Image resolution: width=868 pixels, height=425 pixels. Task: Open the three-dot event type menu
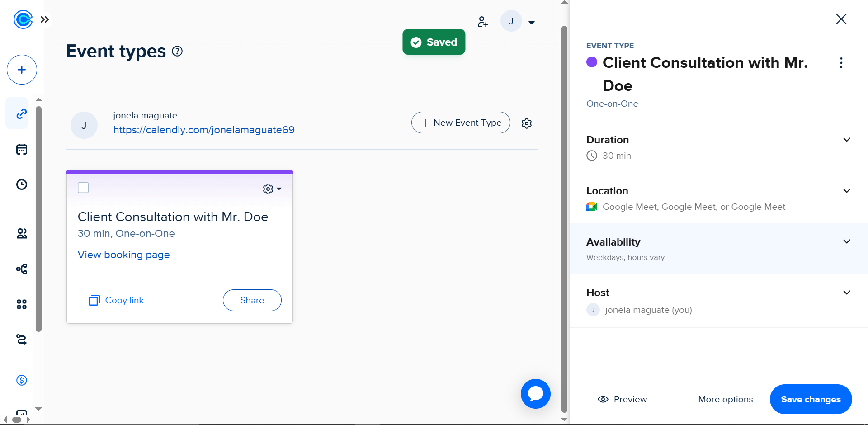[841, 63]
